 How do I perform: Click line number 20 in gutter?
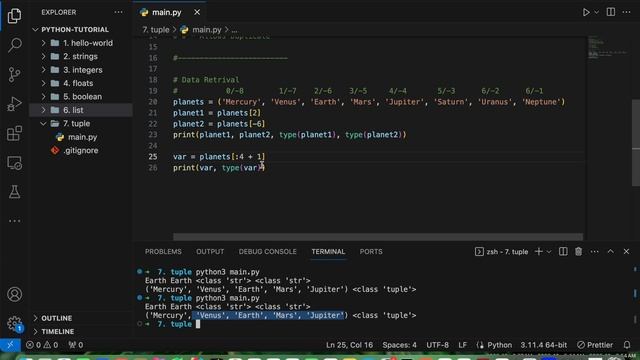click(153, 102)
